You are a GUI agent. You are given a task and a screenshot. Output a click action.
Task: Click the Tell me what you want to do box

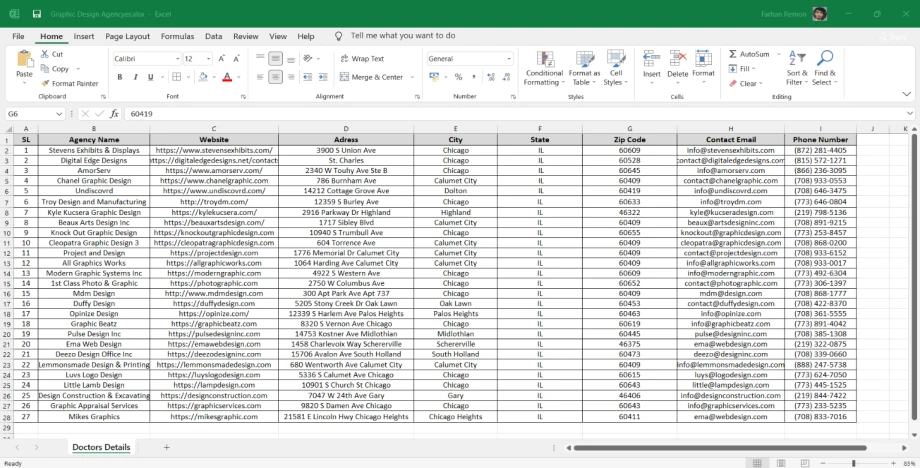pos(402,36)
